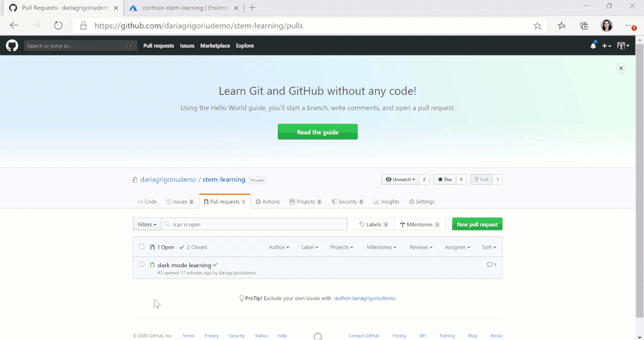The height and width of the screenshot is (340, 644).
Task: Click the Fork button
Action: point(482,179)
